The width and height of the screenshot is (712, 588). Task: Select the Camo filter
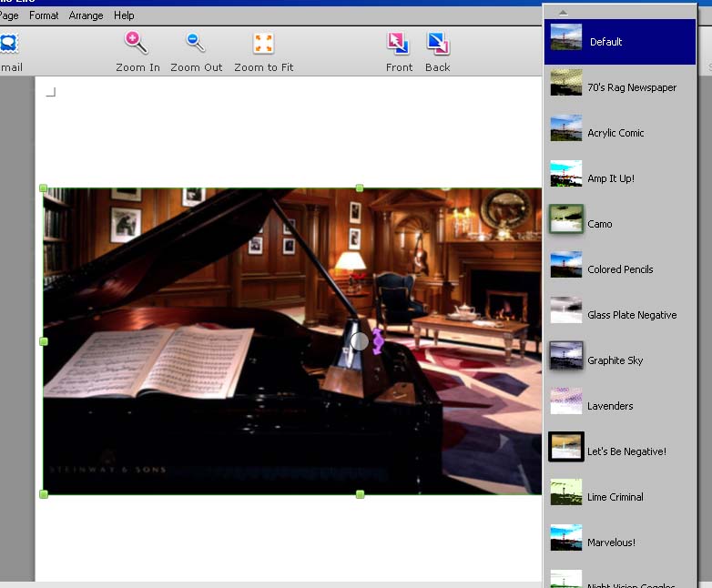[x=619, y=223]
